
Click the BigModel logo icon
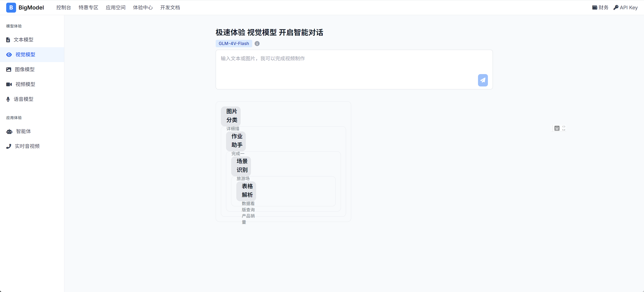click(11, 7)
